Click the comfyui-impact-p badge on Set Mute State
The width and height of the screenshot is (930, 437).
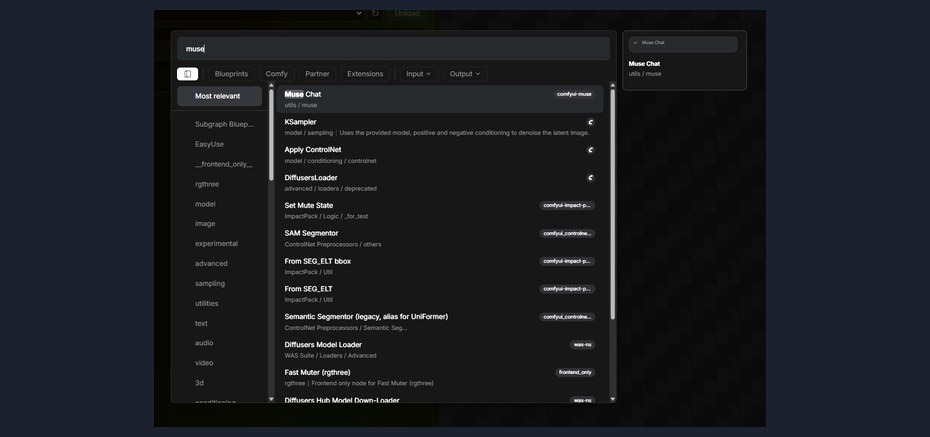[x=567, y=206]
